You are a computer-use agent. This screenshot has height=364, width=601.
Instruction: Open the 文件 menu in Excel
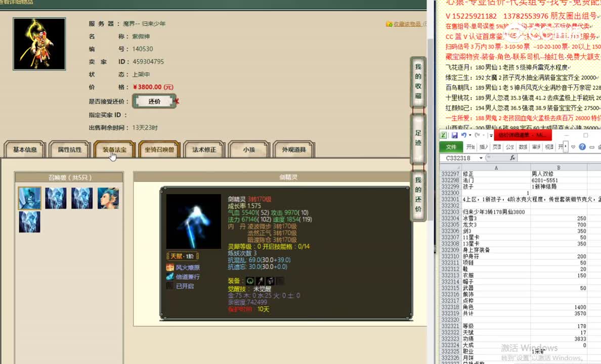click(451, 147)
